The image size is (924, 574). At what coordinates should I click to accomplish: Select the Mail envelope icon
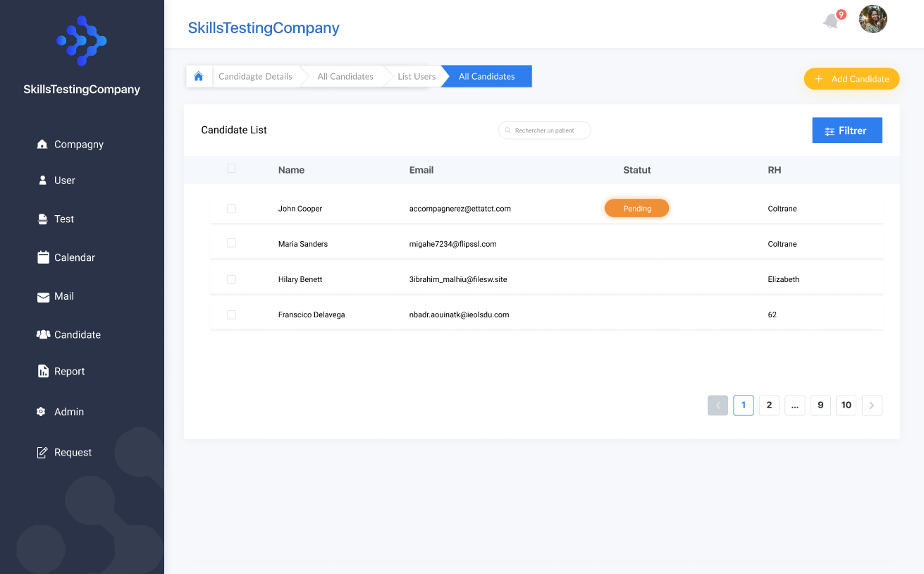[43, 297]
